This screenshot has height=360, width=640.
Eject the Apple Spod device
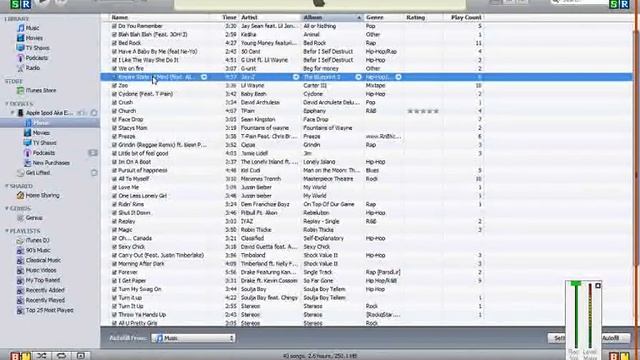94,113
